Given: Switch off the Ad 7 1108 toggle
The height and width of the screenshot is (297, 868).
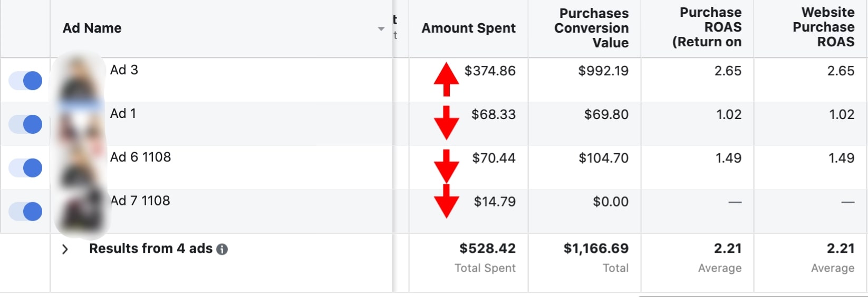Looking at the screenshot, I should tap(25, 211).
